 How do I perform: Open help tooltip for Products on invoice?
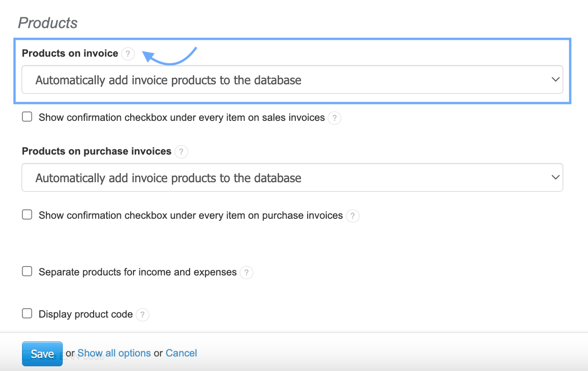(x=128, y=54)
